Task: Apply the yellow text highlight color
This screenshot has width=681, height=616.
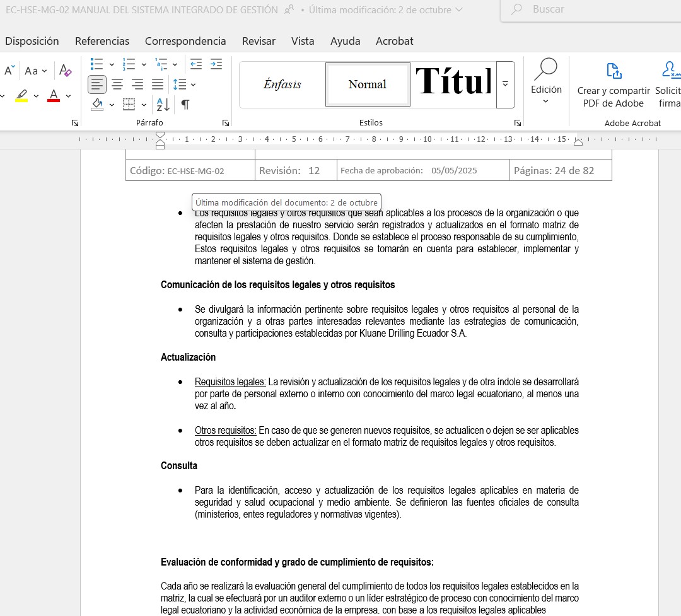Action: point(21,96)
